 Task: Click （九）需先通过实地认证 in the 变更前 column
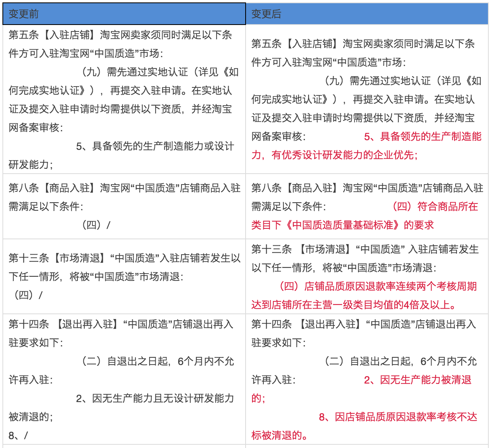coord(135,72)
